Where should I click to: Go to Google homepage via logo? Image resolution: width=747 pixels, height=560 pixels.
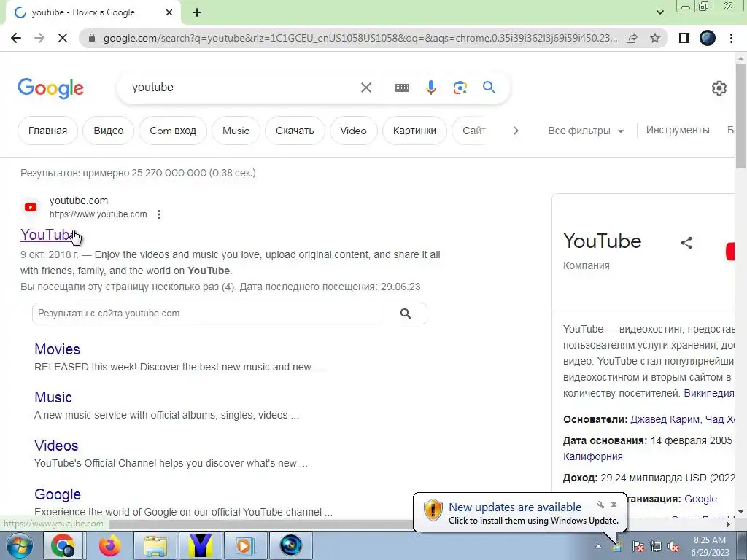point(50,88)
